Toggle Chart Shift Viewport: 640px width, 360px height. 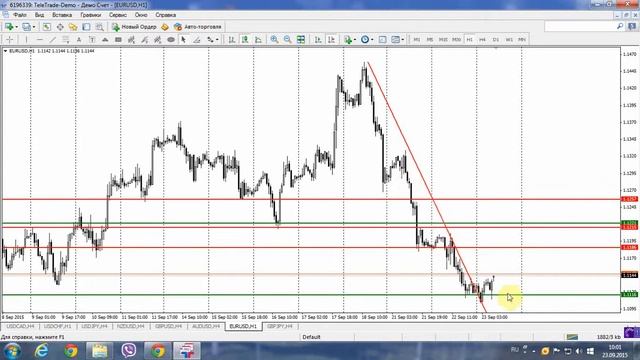pos(331,40)
